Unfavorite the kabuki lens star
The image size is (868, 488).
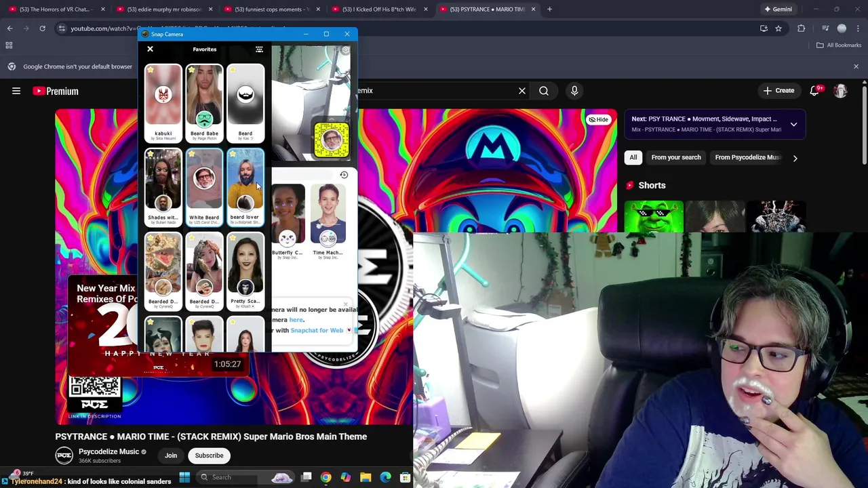[150, 70]
